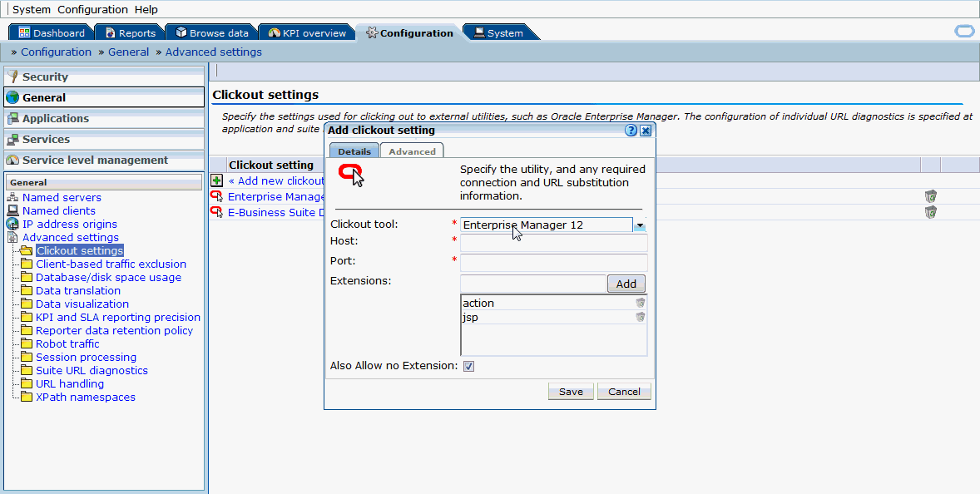Image resolution: width=980 pixels, height=494 pixels.
Task: Open URL handling settings
Action: coord(70,383)
